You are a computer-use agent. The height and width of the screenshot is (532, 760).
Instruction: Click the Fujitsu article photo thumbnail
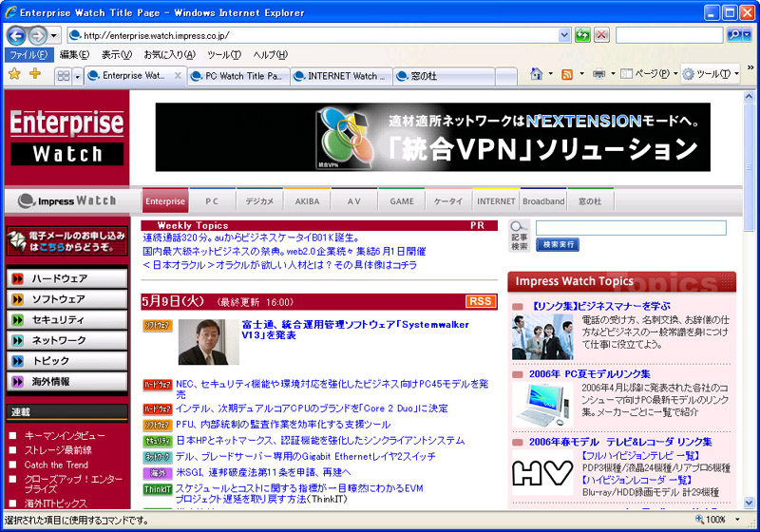208,342
